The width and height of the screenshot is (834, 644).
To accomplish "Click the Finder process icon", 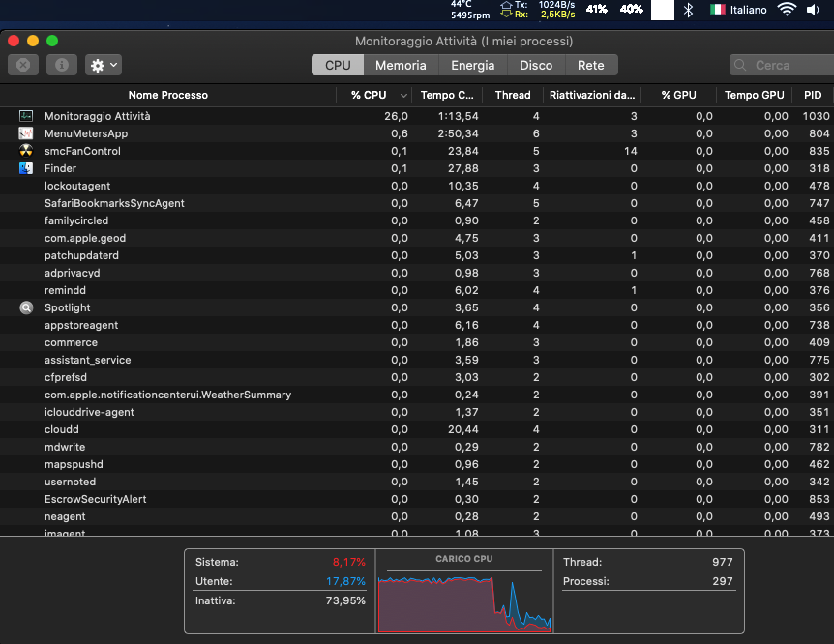I will click(x=26, y=168).
